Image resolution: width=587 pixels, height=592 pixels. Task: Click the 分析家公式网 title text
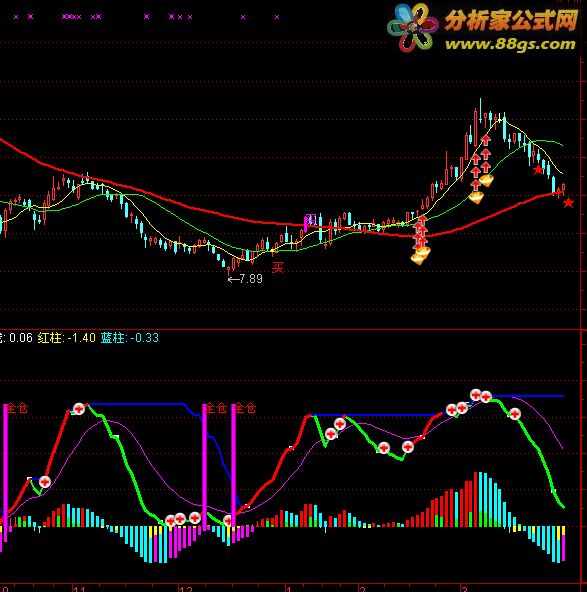(x=512, y=20)
